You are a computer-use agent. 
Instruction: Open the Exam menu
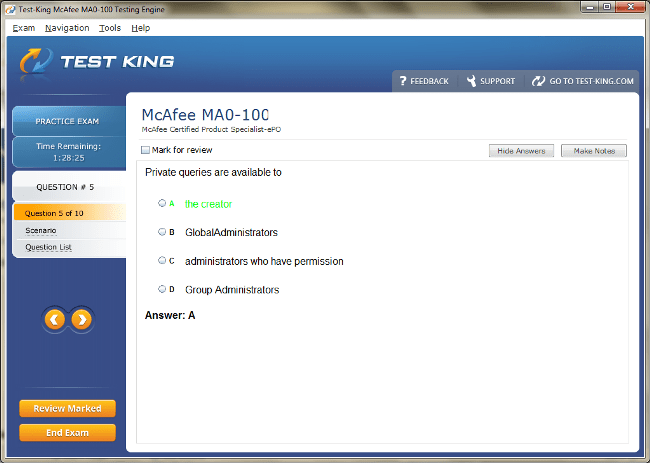(x=24, y=28)
